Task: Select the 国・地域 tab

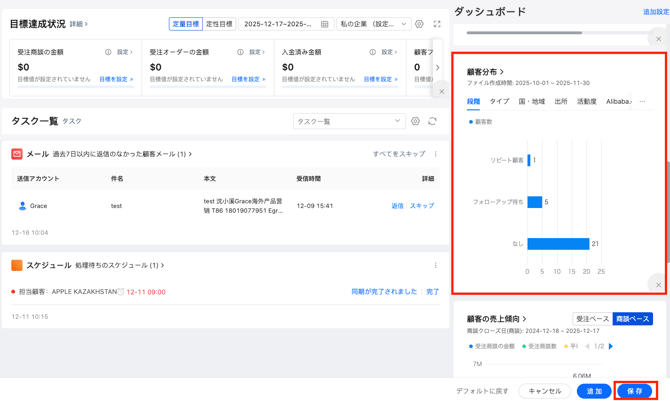Action: [x=532, y=101]
